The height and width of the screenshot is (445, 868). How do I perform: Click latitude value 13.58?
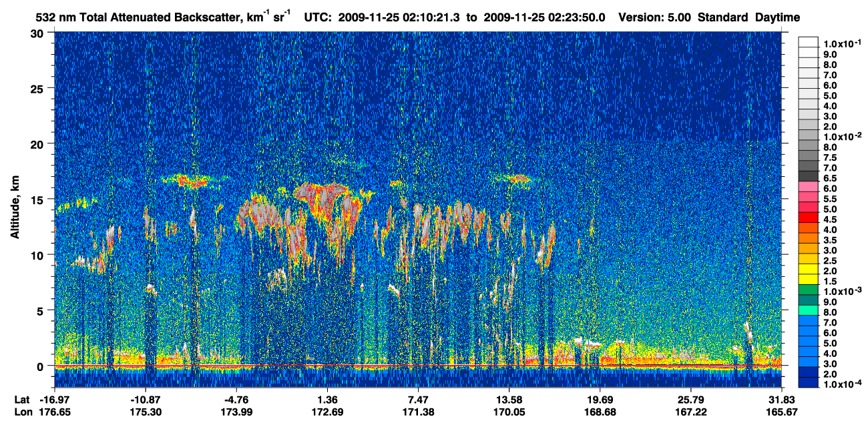coord(509,400)
